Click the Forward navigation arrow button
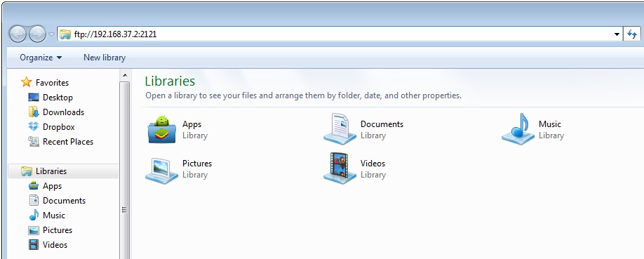This screenshot has height=259, width=644. (x=37, y=34)
